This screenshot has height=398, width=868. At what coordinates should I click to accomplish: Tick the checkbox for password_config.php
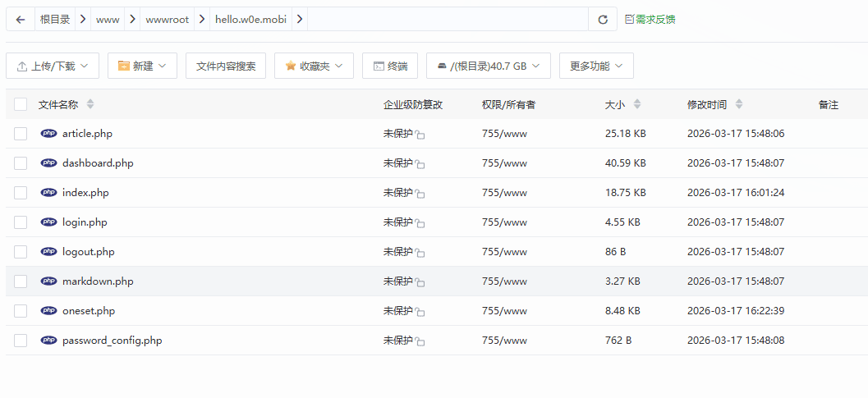(x=21, y=340)
